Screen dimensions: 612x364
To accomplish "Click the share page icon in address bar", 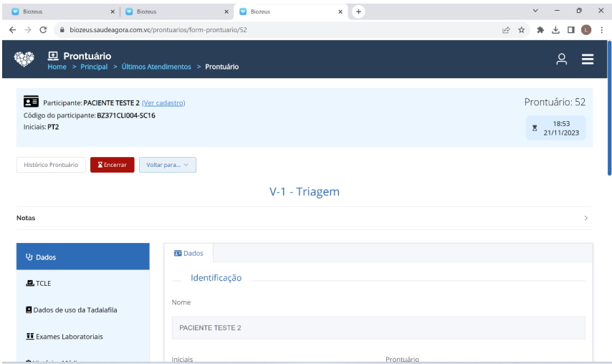I will click(x=506, y=30).
